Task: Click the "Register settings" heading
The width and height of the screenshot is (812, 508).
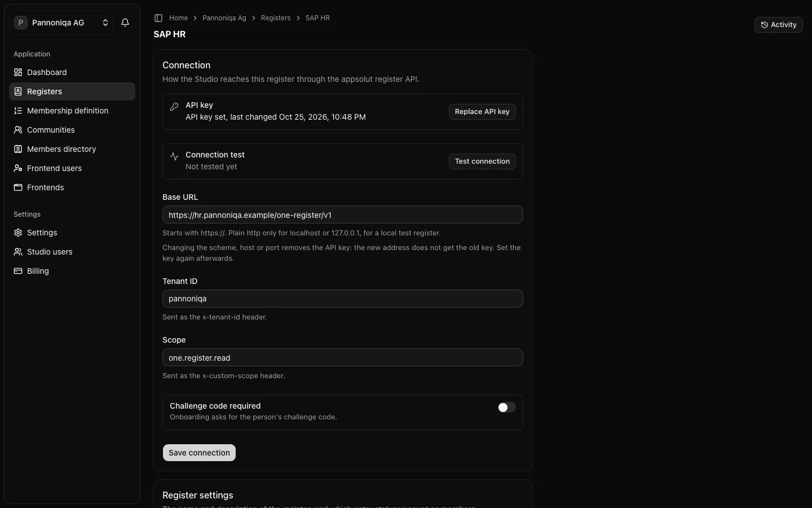Action: click(198, 495)
